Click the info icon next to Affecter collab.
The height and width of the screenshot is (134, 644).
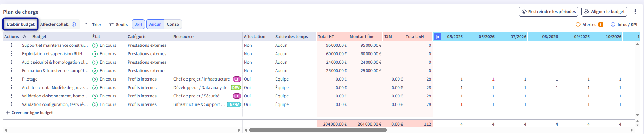pos(74,24)
